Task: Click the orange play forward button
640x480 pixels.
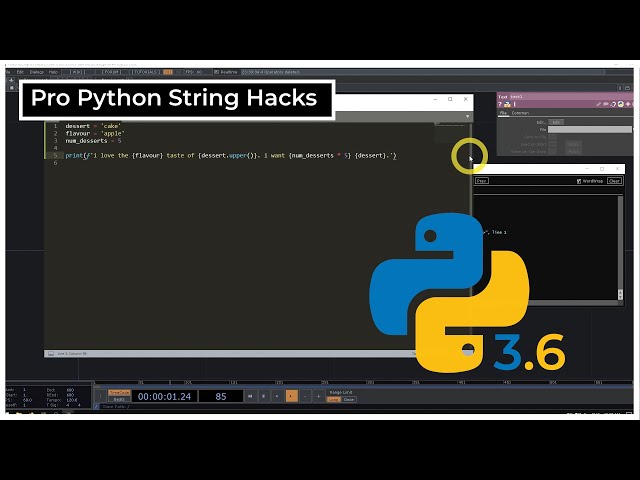Action: point(291,396)
